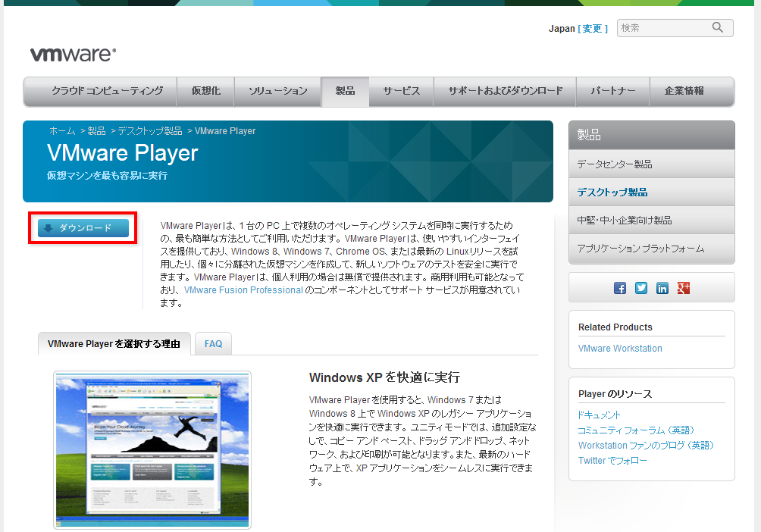The width and height of the screenshot is (761, 532).
Task: Click the Player のリソース heading
Action: pos(615,393)
